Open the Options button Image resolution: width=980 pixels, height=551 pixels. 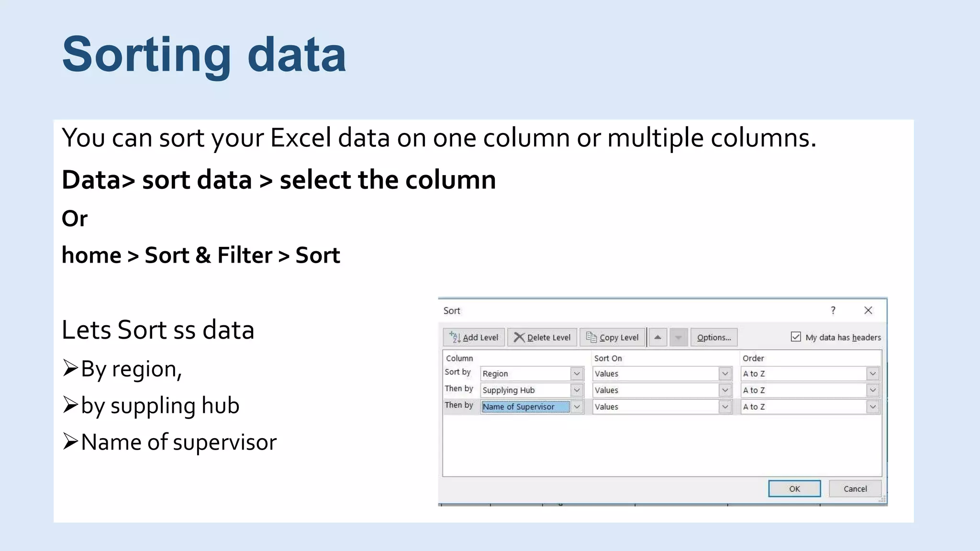point(714,337)
